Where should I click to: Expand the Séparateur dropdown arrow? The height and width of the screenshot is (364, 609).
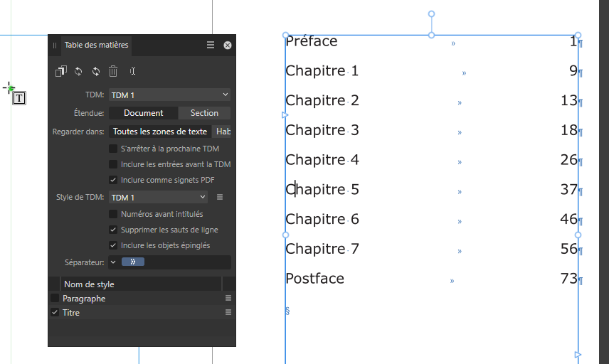[113, 262]
